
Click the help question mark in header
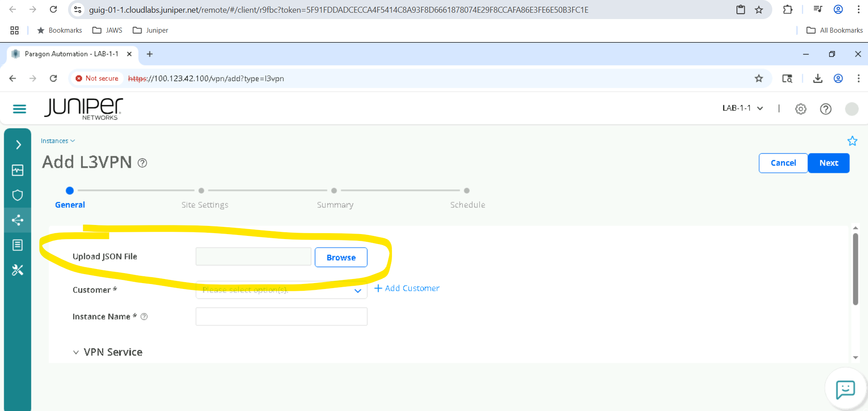825,109
